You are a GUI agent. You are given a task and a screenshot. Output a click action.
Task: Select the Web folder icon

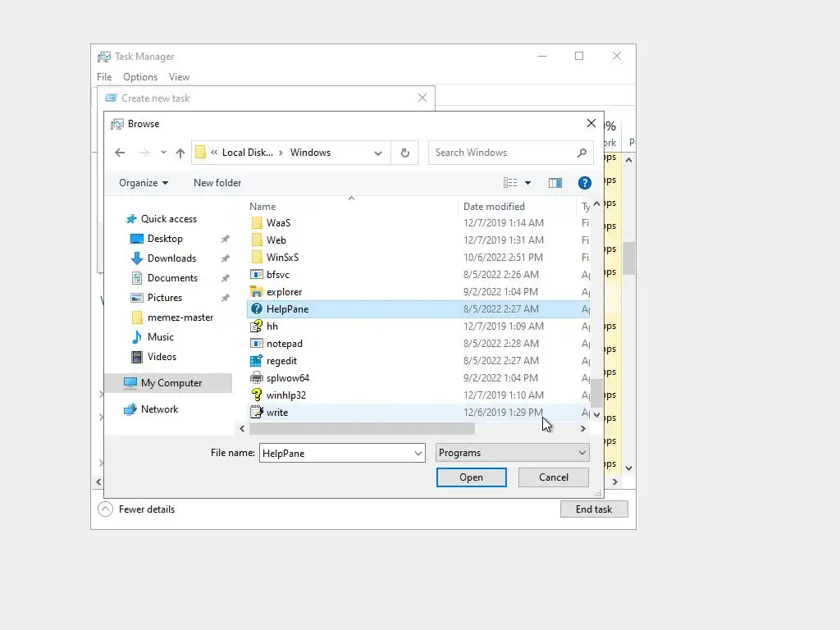(x=257, y=240)
